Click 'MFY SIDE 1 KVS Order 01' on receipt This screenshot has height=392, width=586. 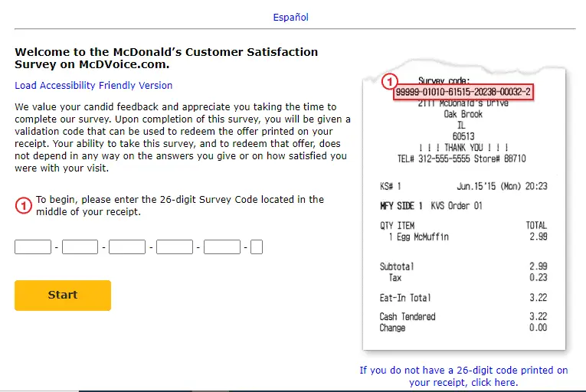pos(431,206)
